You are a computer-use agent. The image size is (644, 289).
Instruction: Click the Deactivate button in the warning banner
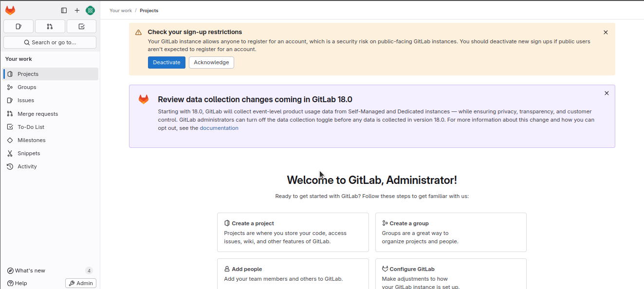coord(166,62)
